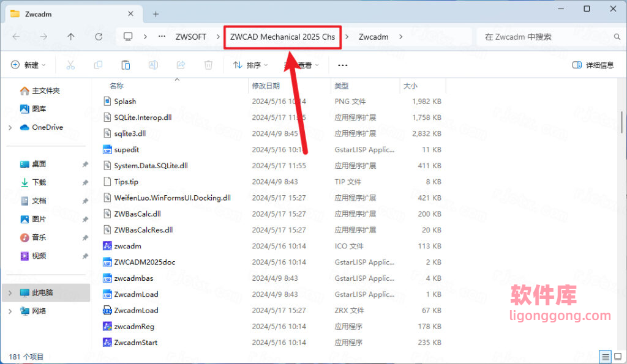Viewport: 627px width, 364px height.
Task: Open the See more ellipsis menu
Action: coord(343,65)
